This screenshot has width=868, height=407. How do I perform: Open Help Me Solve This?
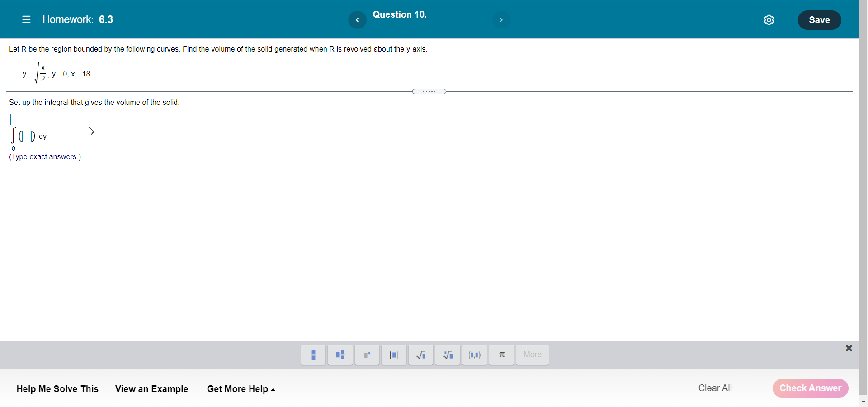tap(57, 389)
